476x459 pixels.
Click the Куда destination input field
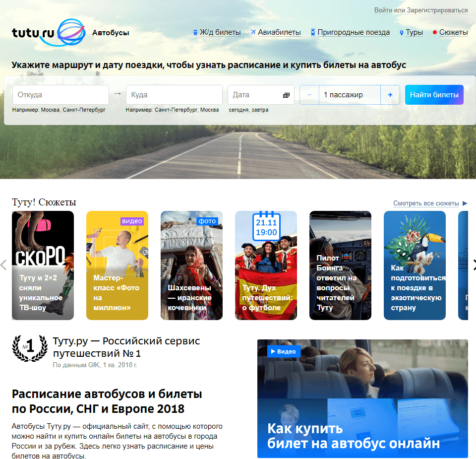(x=174, y=95)
